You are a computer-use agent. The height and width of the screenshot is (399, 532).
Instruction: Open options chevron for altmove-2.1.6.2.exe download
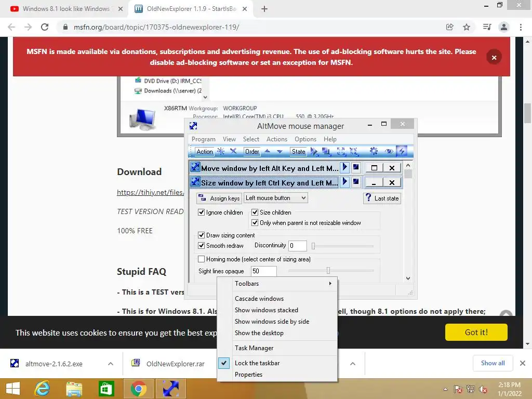click(x=111, y=364)
